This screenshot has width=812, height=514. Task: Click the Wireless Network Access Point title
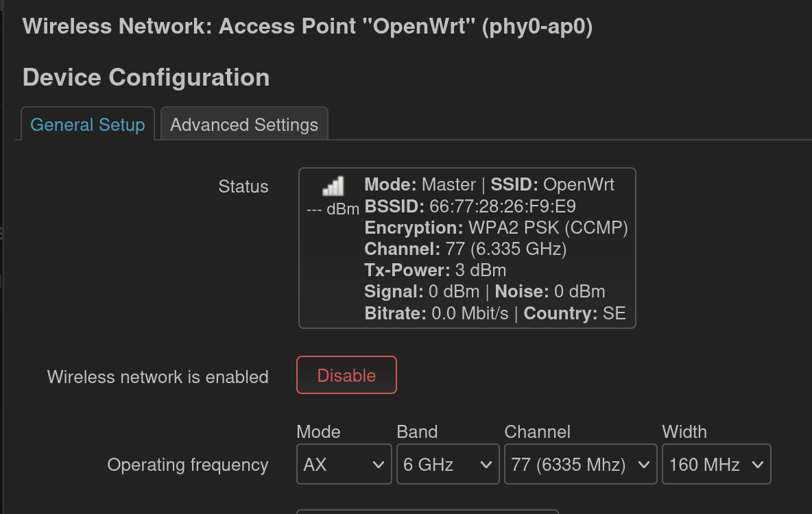coord(308,27)
